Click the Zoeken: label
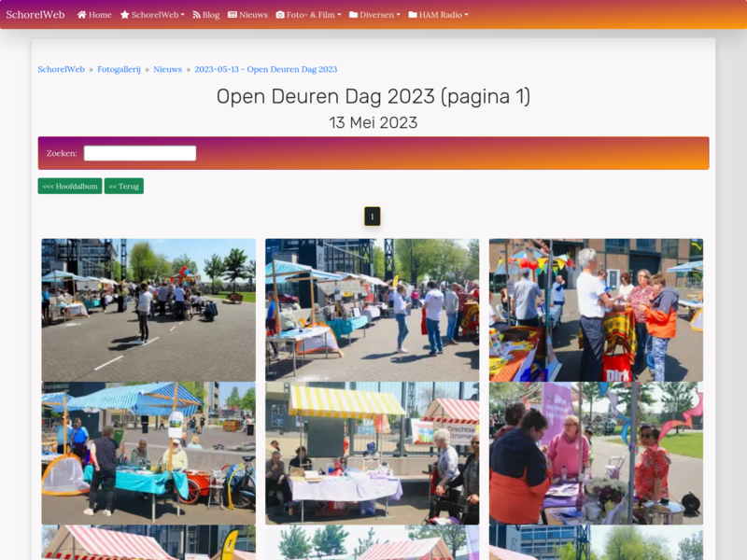 [62, 153]
